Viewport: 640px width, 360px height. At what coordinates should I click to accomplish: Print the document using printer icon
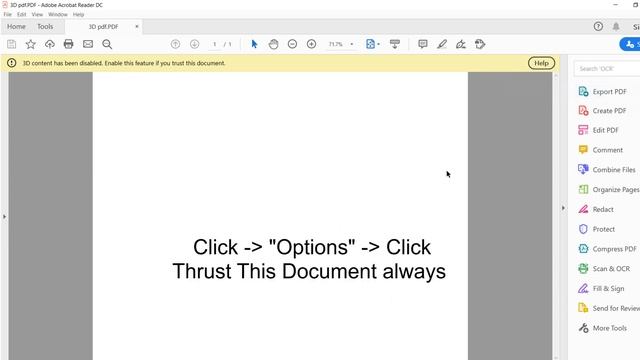click(x=69, y=44)
